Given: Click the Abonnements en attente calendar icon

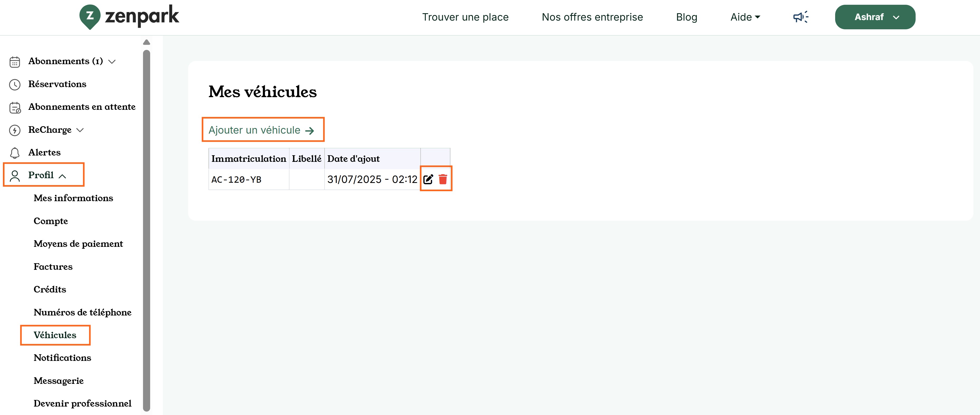Looking at the screenshot, I should click(x=15, y=108).
